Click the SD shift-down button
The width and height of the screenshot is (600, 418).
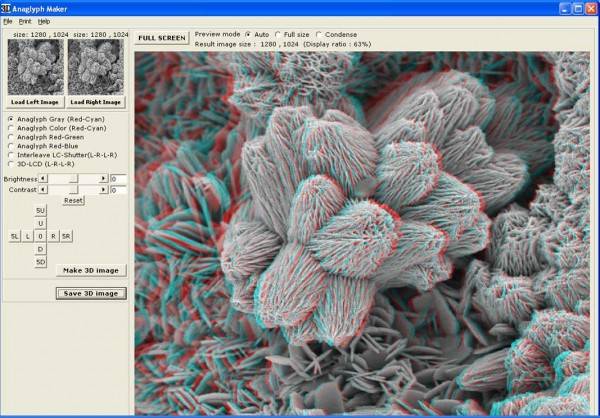(40, 261)
